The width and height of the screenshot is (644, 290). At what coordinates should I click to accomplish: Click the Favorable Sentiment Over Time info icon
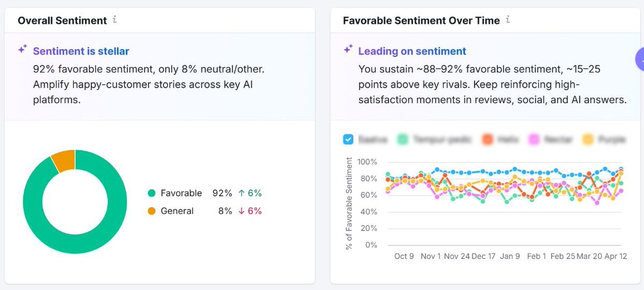pos(508,20)
